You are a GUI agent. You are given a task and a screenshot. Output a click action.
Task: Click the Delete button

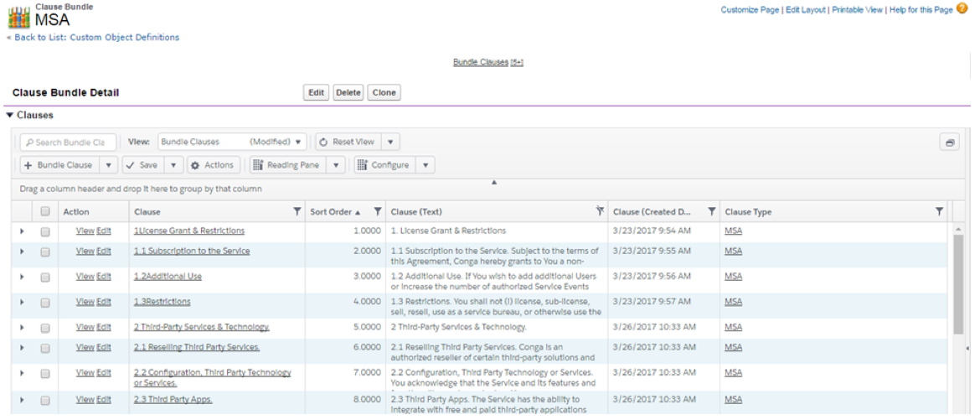[348, 93]
